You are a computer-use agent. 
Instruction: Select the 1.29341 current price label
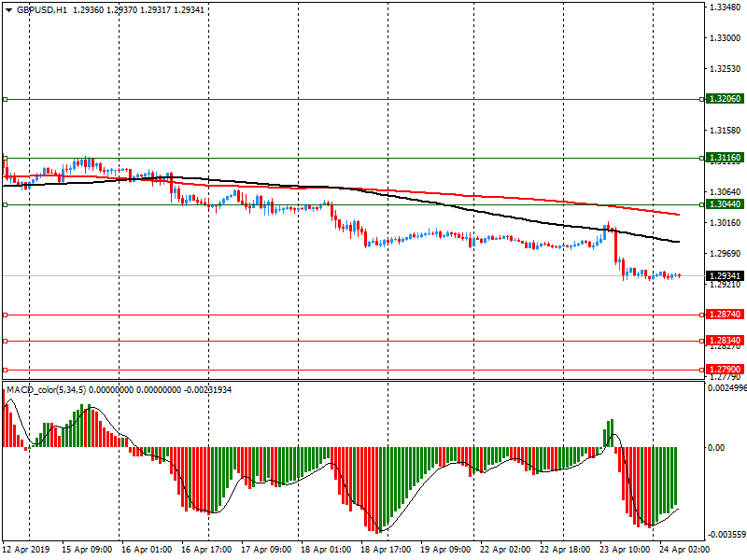point(726,275)
